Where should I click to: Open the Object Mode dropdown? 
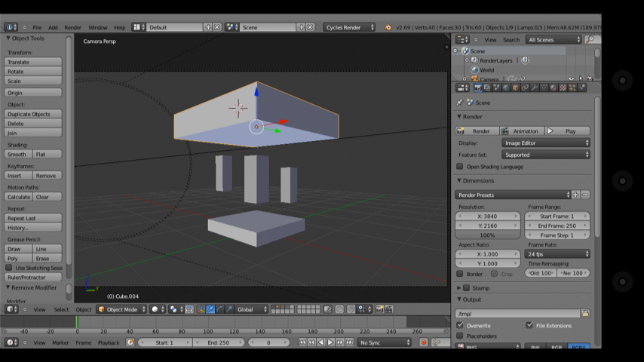tap(121, 309)
